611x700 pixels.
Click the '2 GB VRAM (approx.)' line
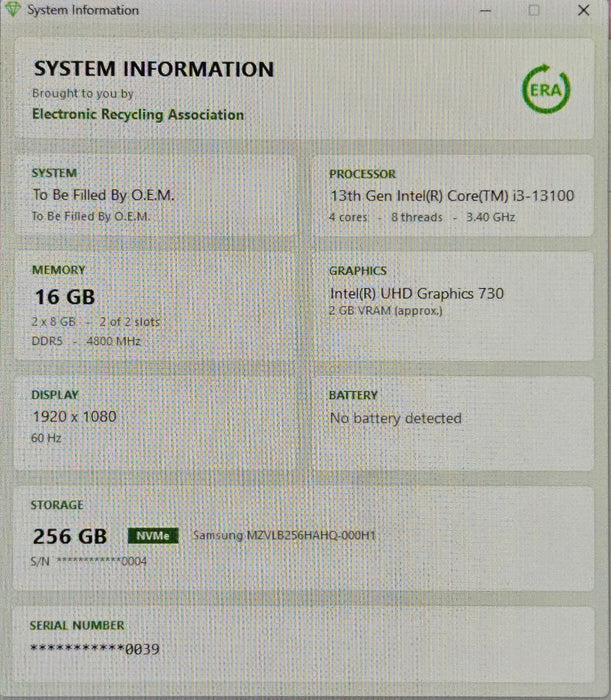(386, 311)
